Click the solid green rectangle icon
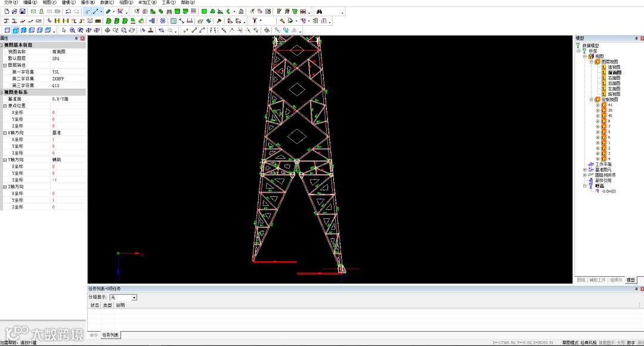Image resolution: width=644 pixels, height=346 pixels. coord(204,11)
